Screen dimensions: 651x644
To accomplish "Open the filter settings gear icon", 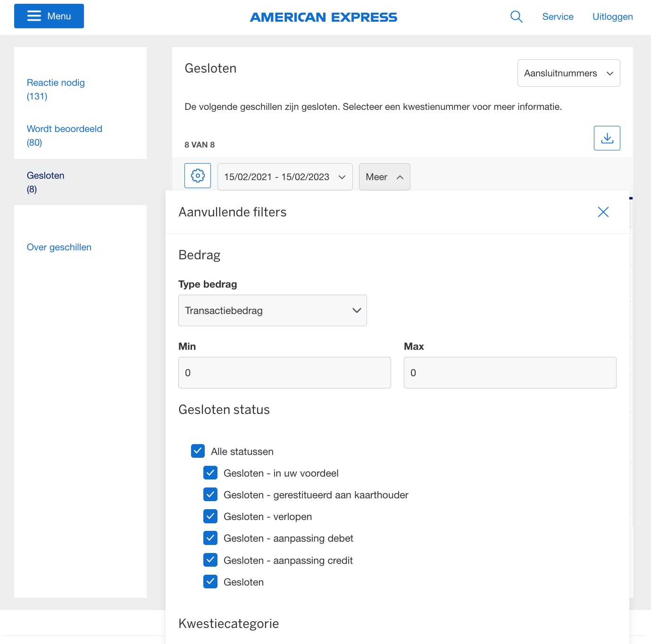I will pos(197,176).
